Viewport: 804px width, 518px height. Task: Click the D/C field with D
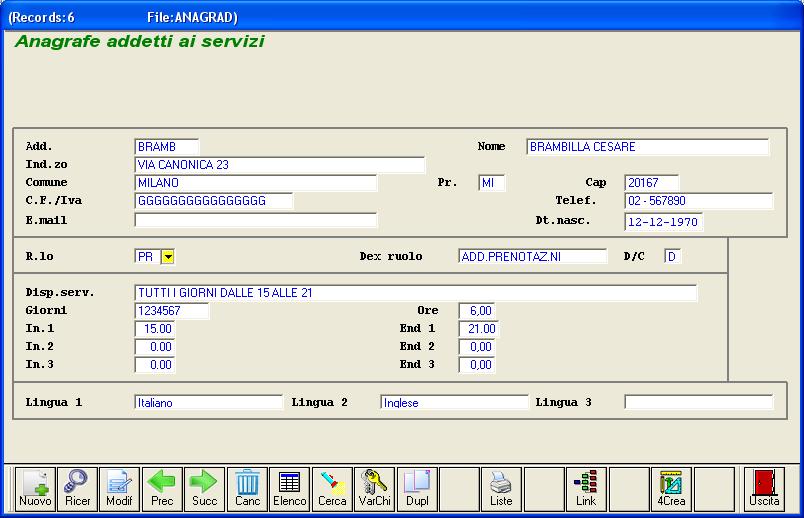[x=672, y=256]
